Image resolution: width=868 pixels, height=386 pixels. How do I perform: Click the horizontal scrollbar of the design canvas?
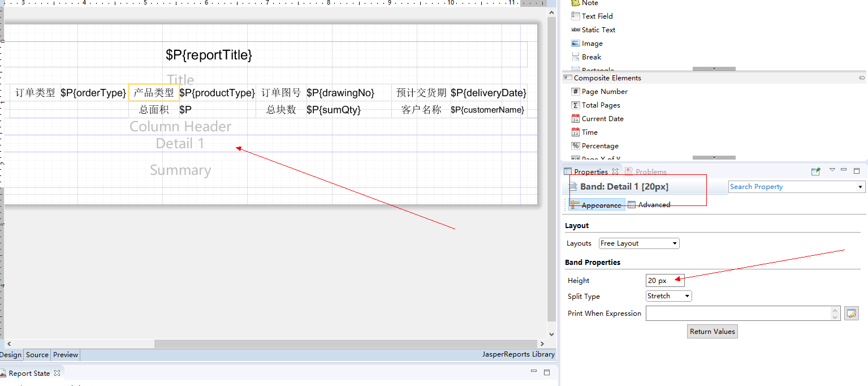point(346,344)
